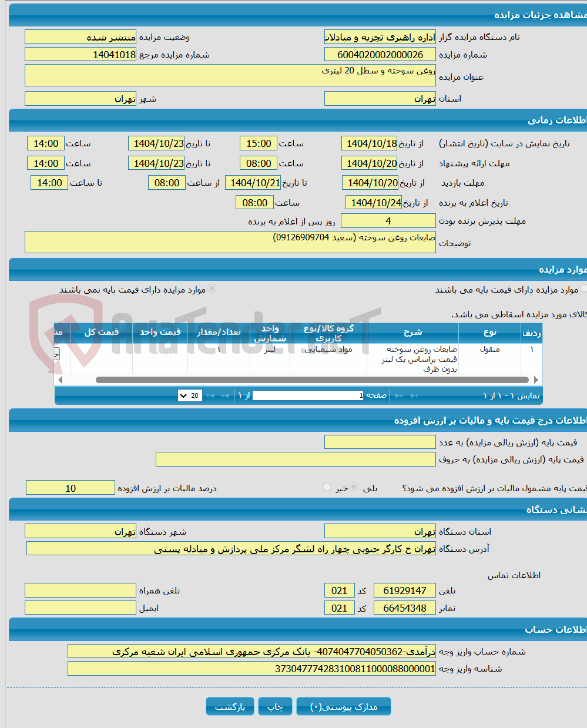Select radio 'موارد مزایده دارای قیمت پایه می باشند'
The height and width of the screenshot is (728, 587).
coord(583,288)
